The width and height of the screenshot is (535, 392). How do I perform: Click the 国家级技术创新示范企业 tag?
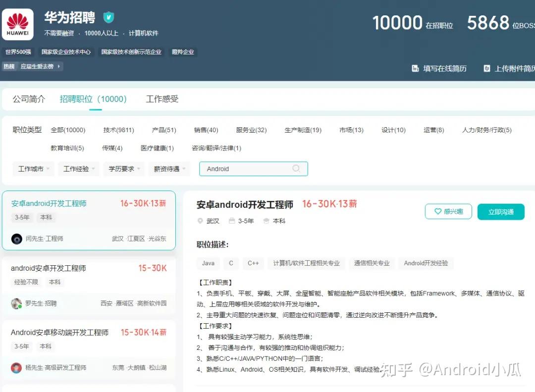click(x=131, y=52)
